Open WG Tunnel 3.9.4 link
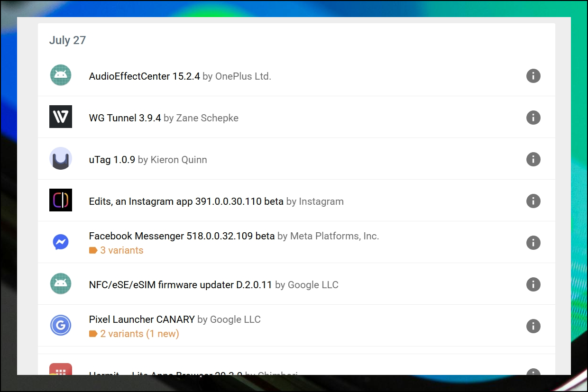The image size is (588, 392). [x=125, y=118]
